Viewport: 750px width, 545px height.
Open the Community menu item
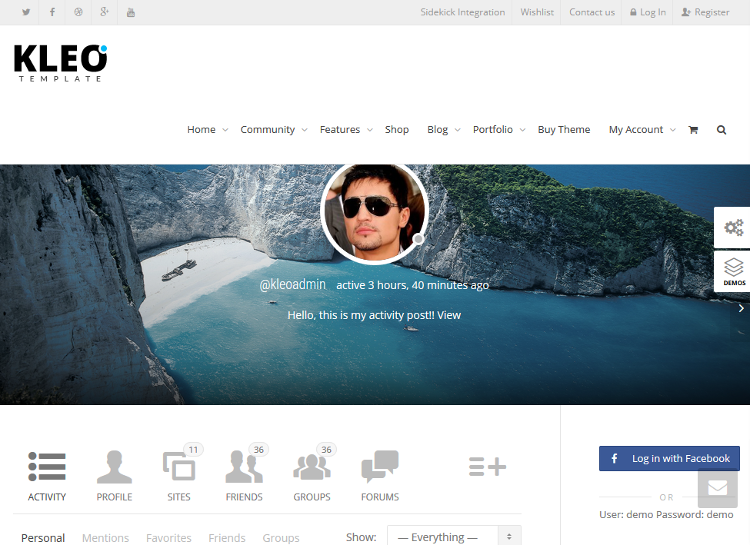[267, 130]
